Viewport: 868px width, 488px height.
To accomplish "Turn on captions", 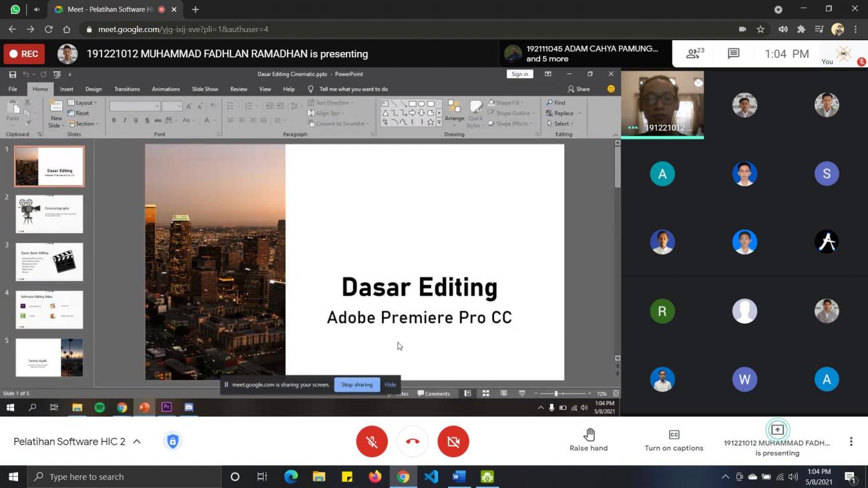I will coord(674,435).
